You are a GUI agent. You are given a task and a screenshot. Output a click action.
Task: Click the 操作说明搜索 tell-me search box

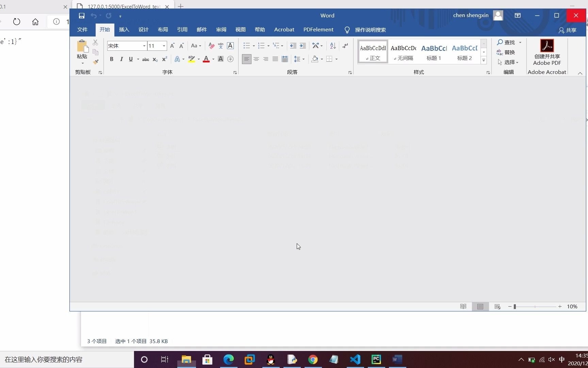370,30
